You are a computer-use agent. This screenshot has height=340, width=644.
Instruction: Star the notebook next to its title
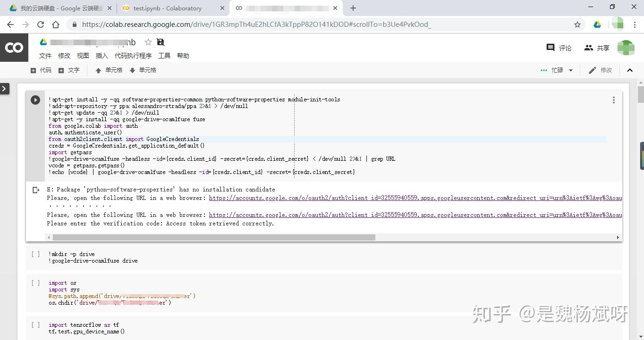click(x=148, y=42)
